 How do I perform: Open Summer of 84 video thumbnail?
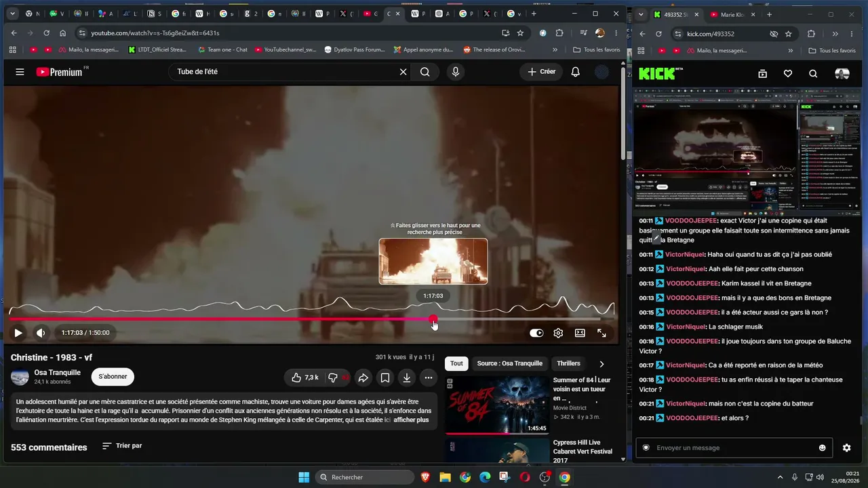(497, 405)
